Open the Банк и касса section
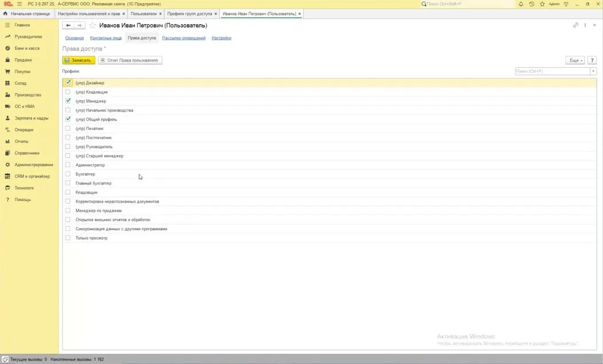603x364 pixels. [x=27, y=48]
